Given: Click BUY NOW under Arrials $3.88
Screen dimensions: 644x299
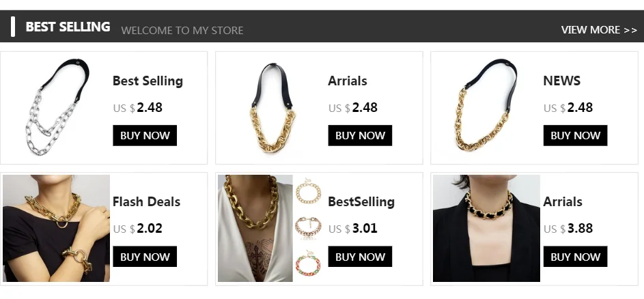Looking at the screenshot, I should [575, 257].
